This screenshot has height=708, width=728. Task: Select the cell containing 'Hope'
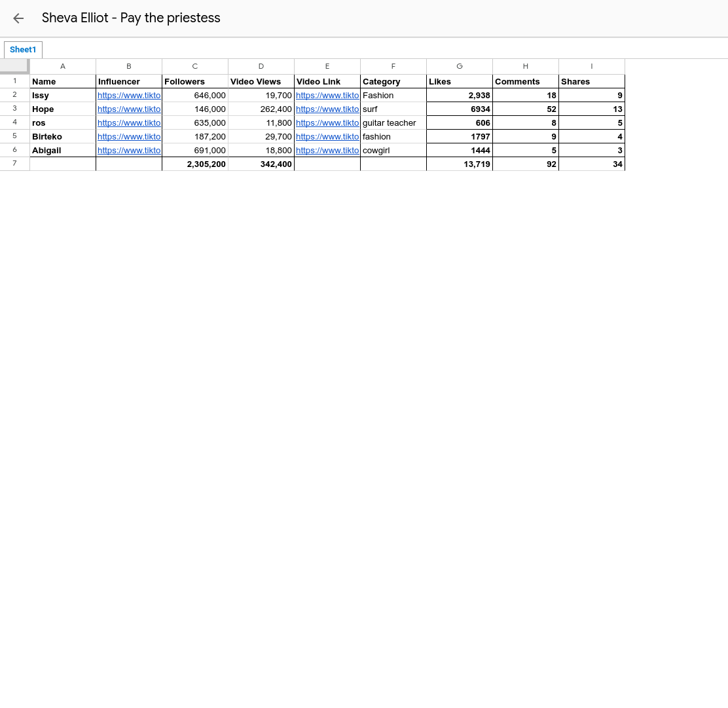click(x=63, y=109)
